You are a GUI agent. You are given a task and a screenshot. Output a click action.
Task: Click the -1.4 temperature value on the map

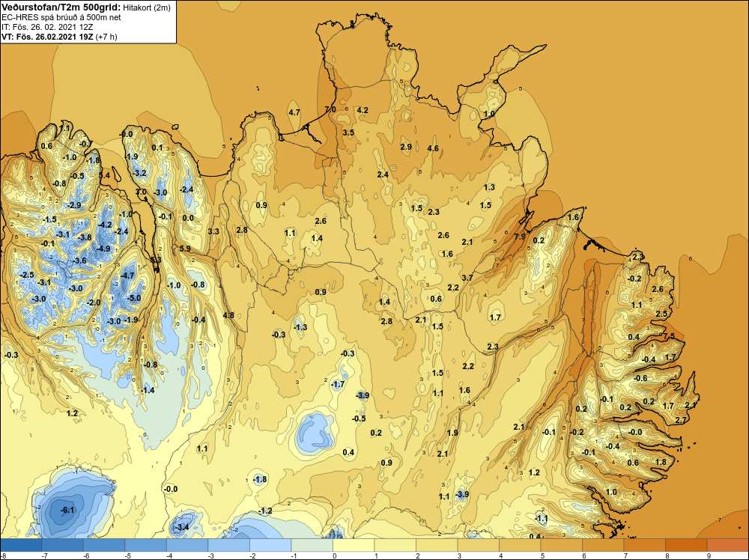pyautogui.click(x=148, y=390)
